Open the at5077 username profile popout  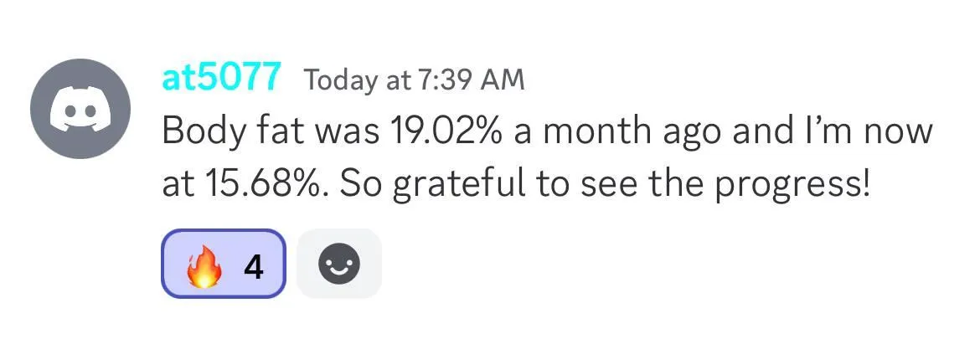[220, 79]
